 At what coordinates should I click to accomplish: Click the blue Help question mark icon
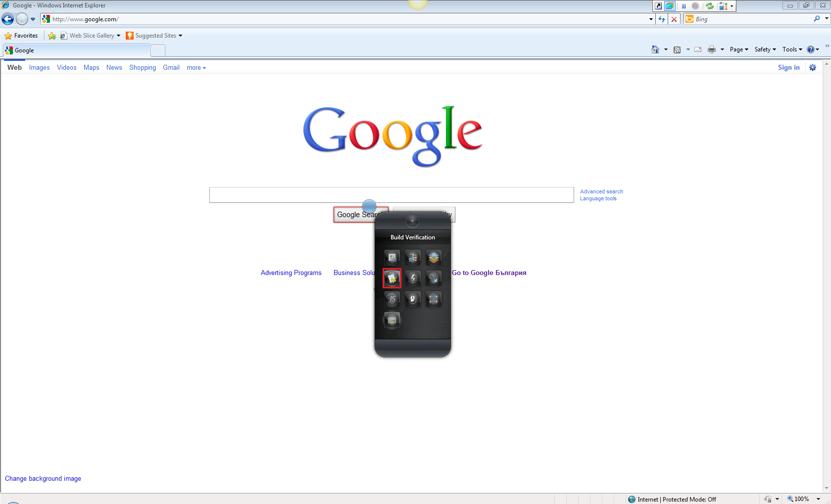click(811, 49)
